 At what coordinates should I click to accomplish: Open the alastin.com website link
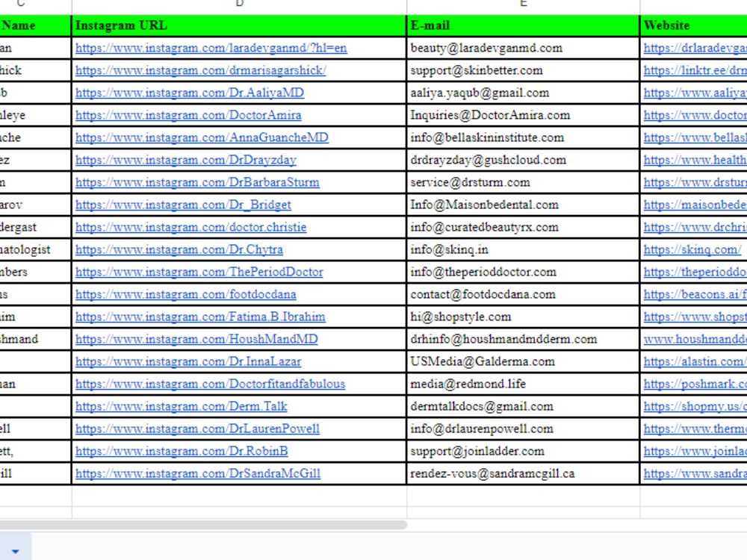pyautogui.click(x=695, y=361)
